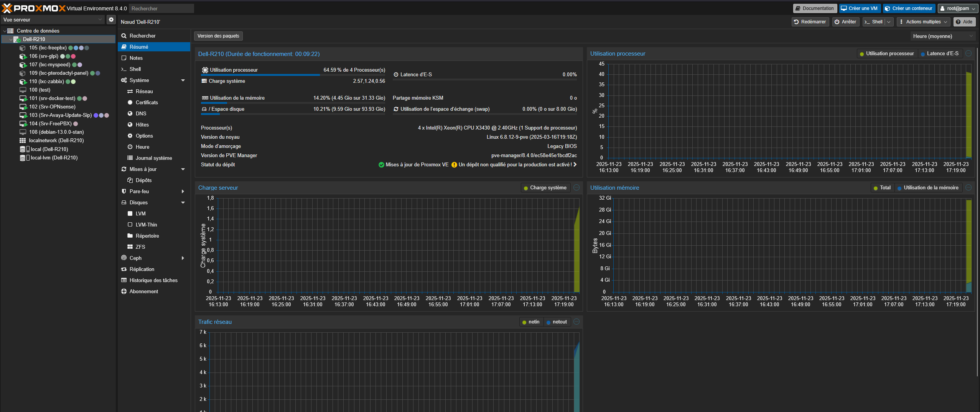Toggle Latence d'E-S series in legend
Screen dimensions: 980x412
940,54
